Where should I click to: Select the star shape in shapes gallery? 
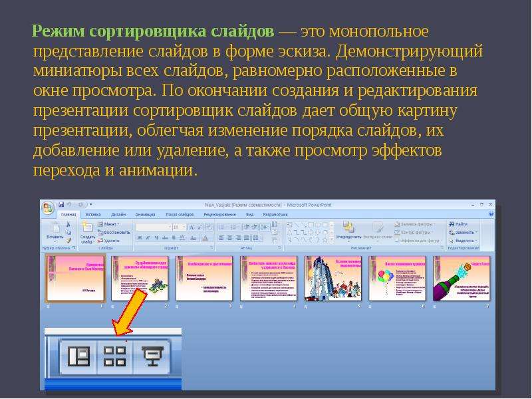(x=325, y=240)
